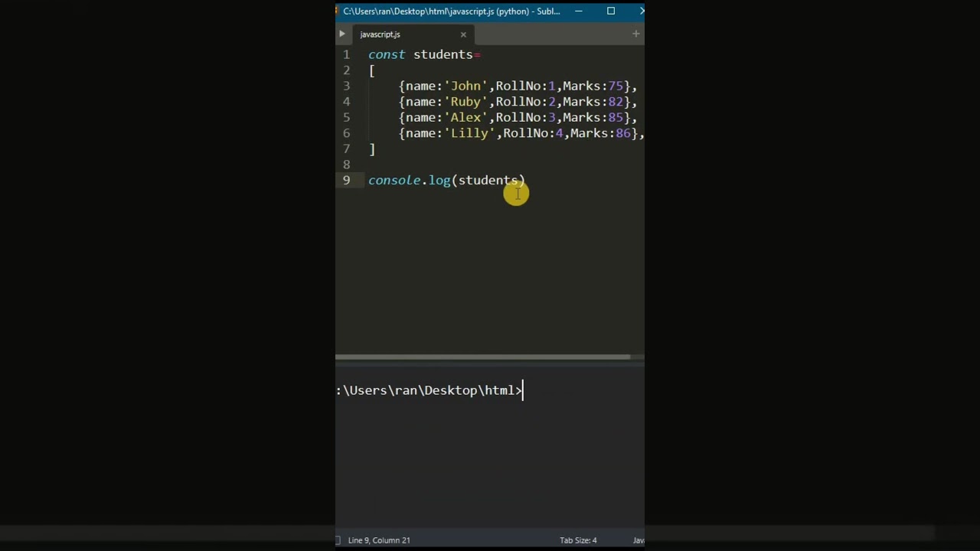This screenshot has width=980, height=551.
Task: Click Line 9, Column 21 status text
Action: point(379,540)
